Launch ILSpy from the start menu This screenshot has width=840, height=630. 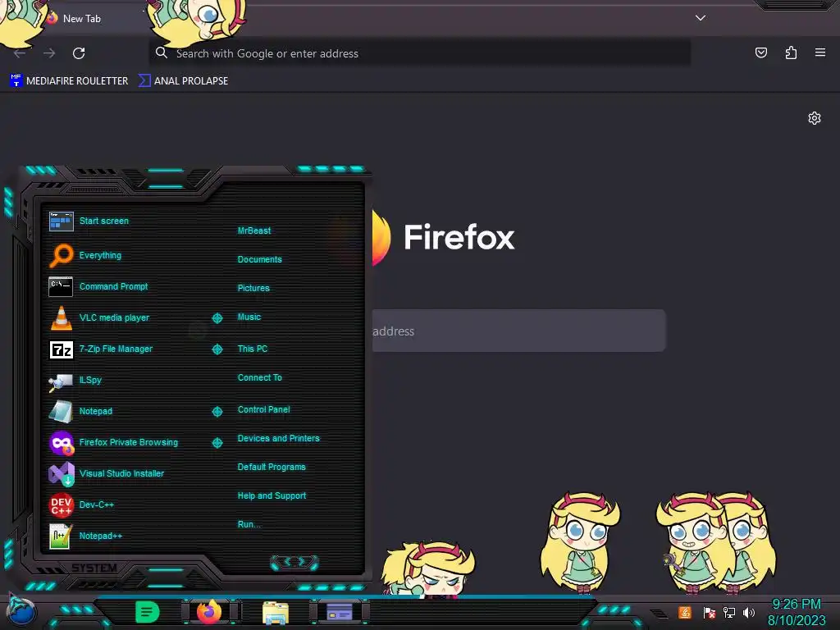point(75,381)
